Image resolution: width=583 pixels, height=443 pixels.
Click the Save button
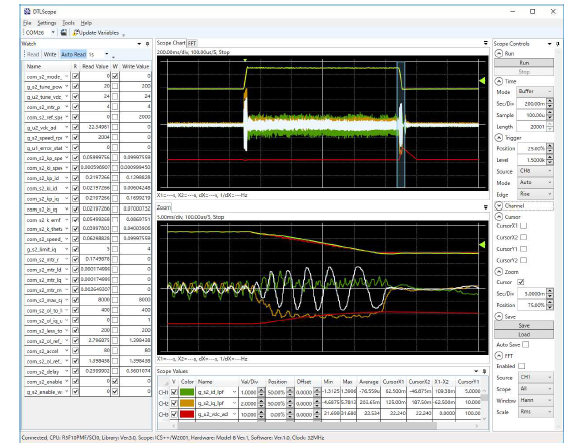524,325
